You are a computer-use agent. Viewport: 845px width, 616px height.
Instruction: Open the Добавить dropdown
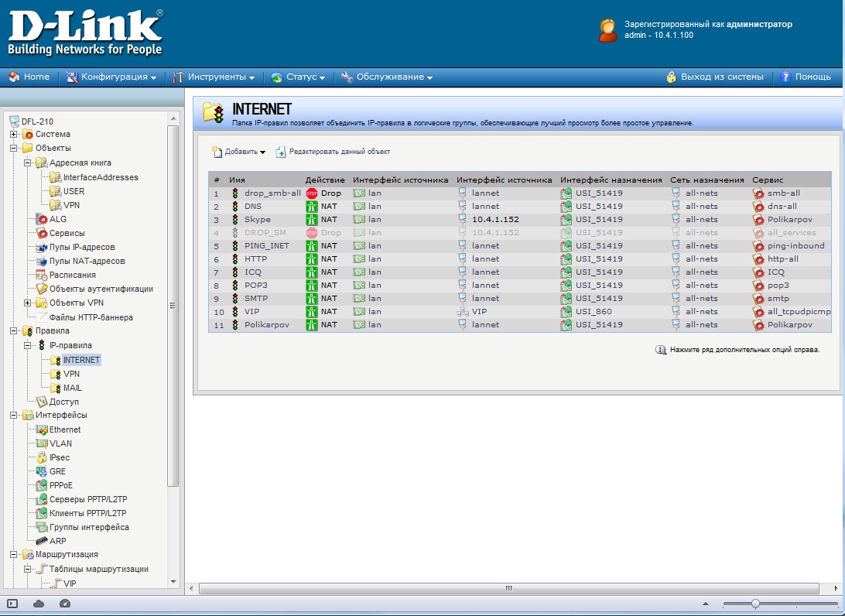pyautogui.click(x=239, y=152)
